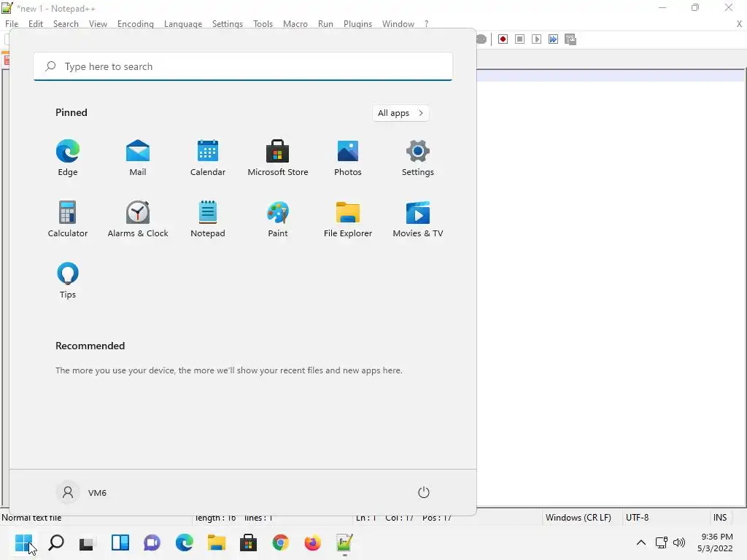Open Alarms & Clock

click(x=138, y=219)
